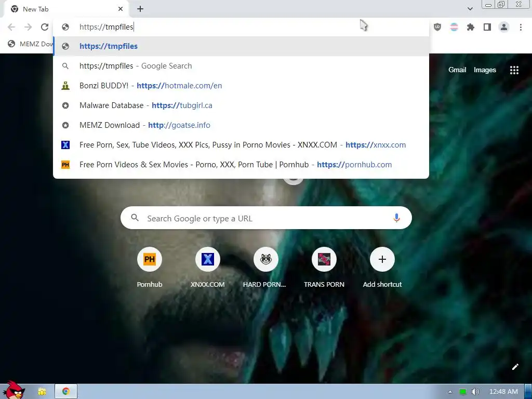The width and height of the screenshot is (532, 399).
Task: Click the browser Back arrow
Action: [x=11, y=27]
